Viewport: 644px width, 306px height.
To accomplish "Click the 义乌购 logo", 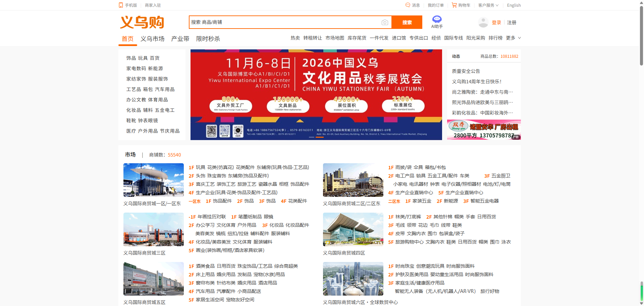I will (142, 22).
